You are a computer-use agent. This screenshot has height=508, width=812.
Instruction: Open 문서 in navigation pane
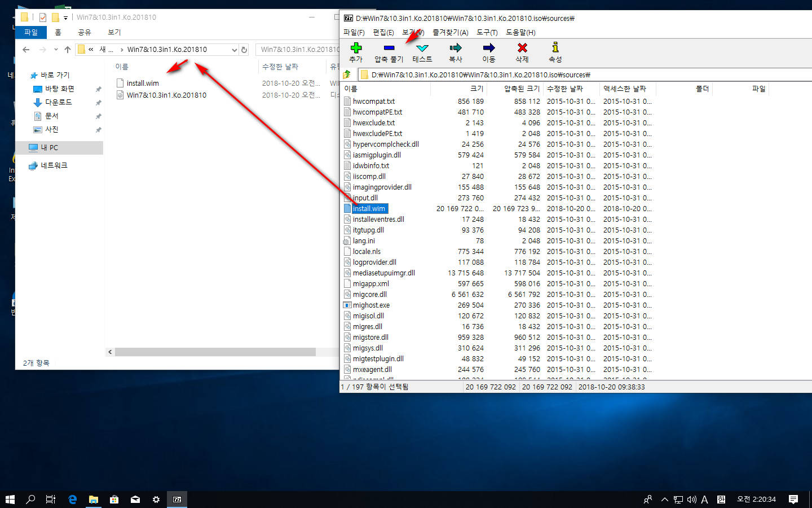pyautogui.click(x=52, y=116)
